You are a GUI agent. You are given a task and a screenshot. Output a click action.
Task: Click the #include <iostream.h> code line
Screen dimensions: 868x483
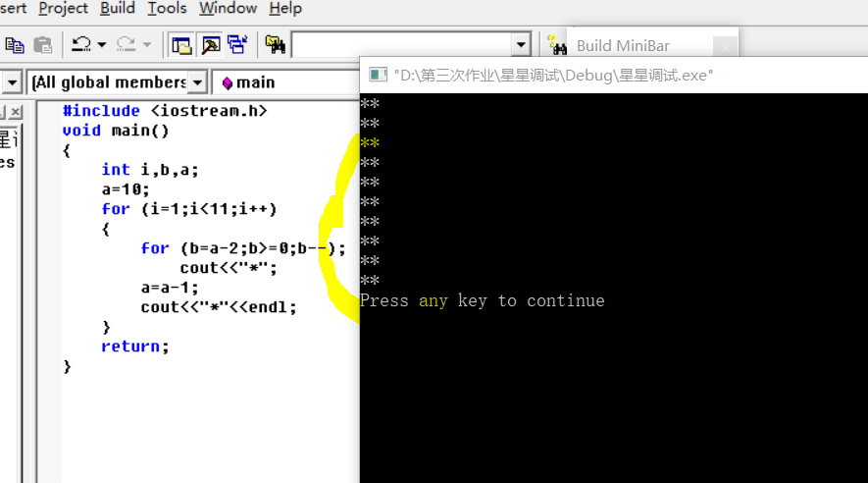coord(165,111)
